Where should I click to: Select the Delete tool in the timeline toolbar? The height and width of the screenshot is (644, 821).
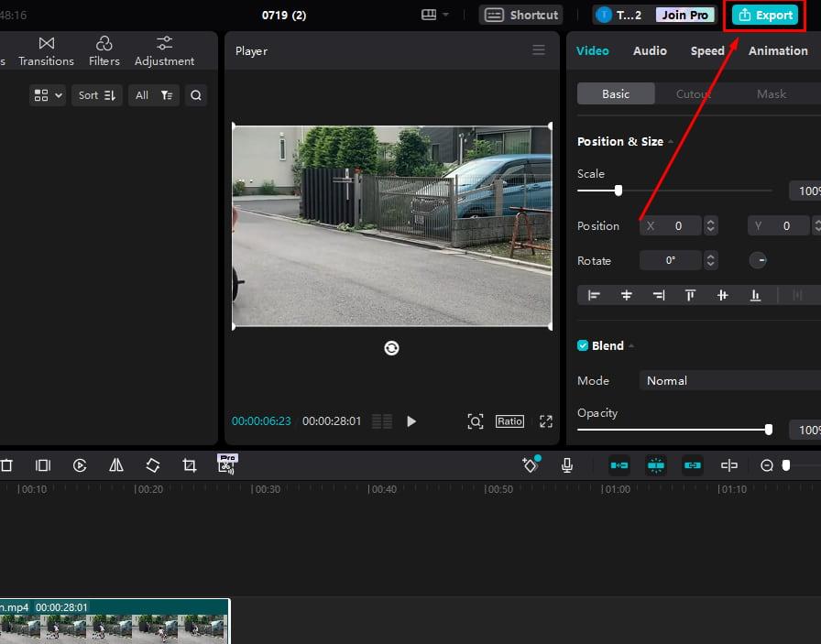tap(6, 465)
